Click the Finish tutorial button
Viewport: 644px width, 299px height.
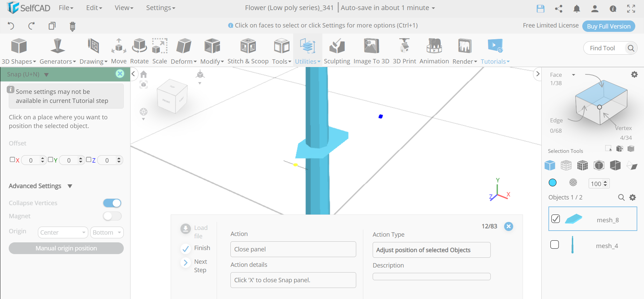[x=195, y=248]
